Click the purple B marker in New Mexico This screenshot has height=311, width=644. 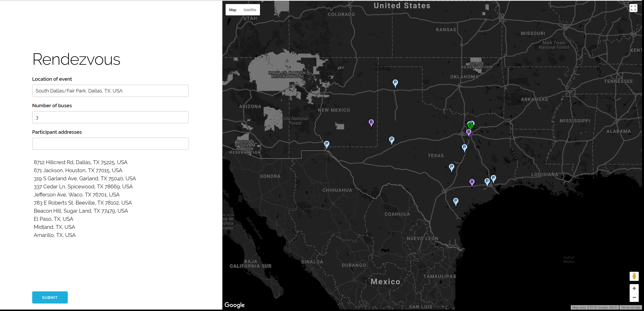[x=371, y=122]
